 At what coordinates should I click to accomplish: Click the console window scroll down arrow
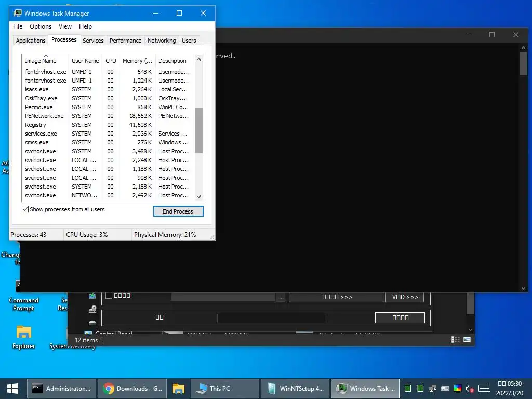523,288
